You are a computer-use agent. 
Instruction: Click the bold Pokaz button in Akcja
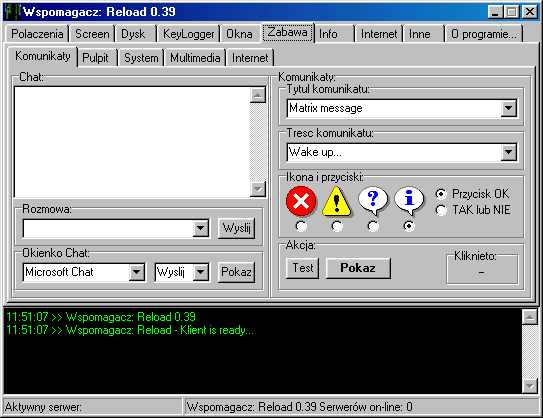pyautogui.click(x=358, y=268)
